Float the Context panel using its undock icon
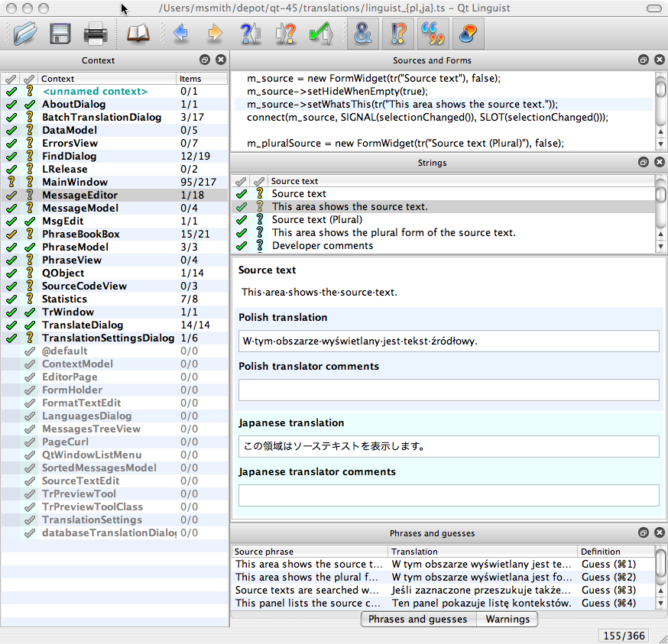The image size is (668, 644). click(x=205, y=60)
